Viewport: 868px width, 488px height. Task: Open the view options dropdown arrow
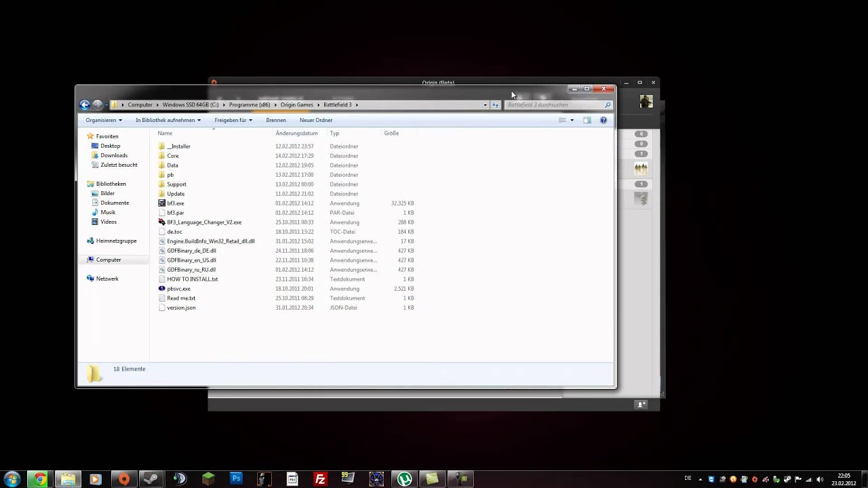[x=572, y=120]
